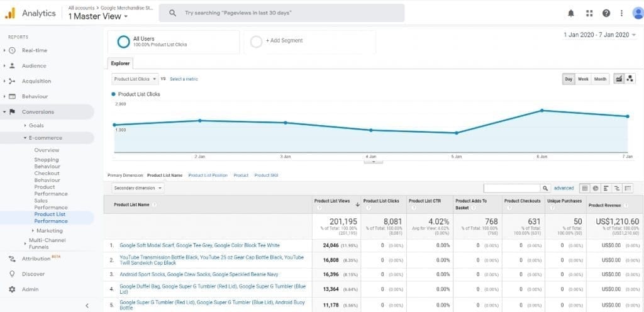The height and width of the screenshot is (312, 644).
Task: Expand the Marketing submenu
Action: click(33, 231)
